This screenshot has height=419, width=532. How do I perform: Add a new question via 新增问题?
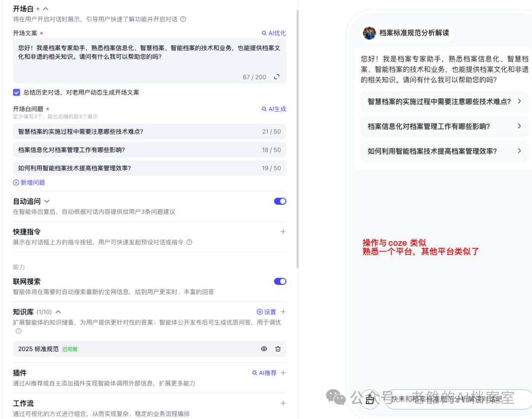click(29, 182)
